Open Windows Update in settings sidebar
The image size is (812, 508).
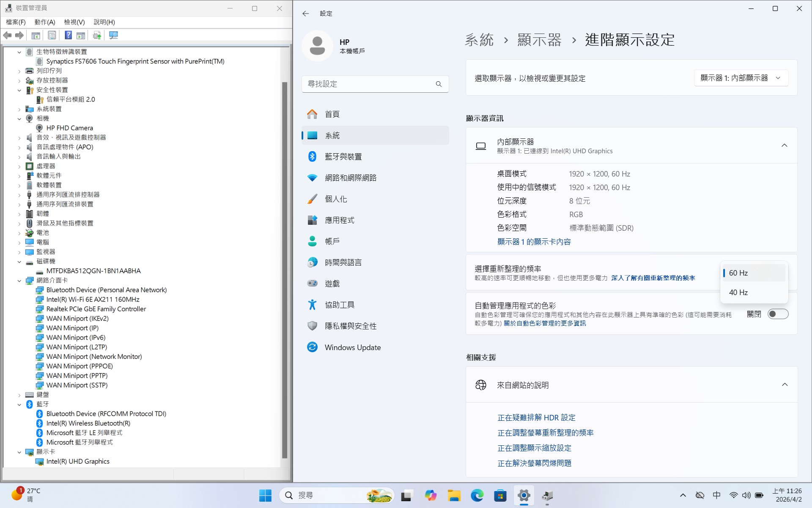tap(352, 347)
